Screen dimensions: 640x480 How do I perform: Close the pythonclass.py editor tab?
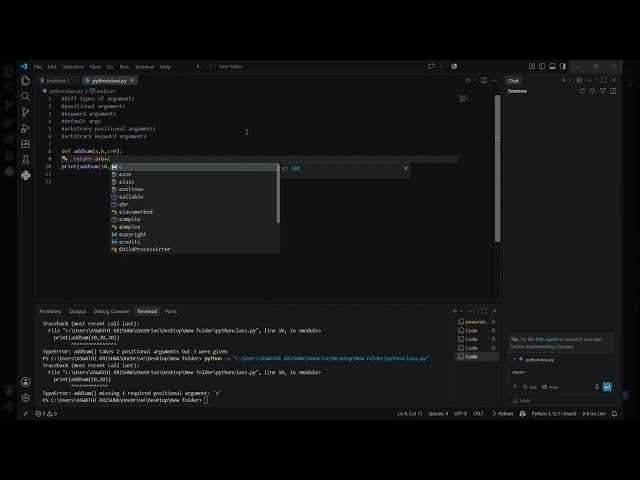132,80
